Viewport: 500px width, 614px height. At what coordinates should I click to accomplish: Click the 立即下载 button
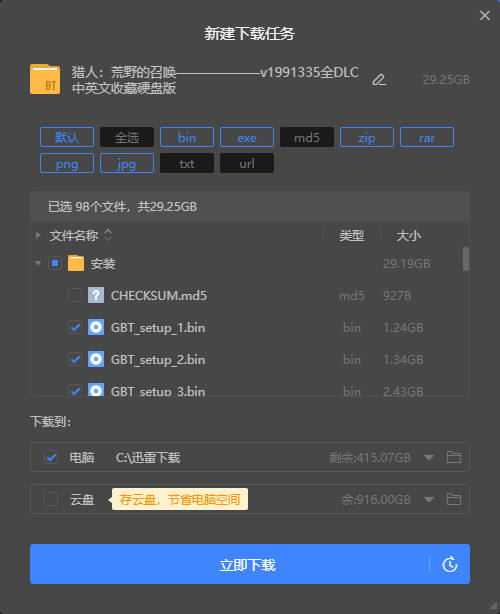click(x=250, y=564)
